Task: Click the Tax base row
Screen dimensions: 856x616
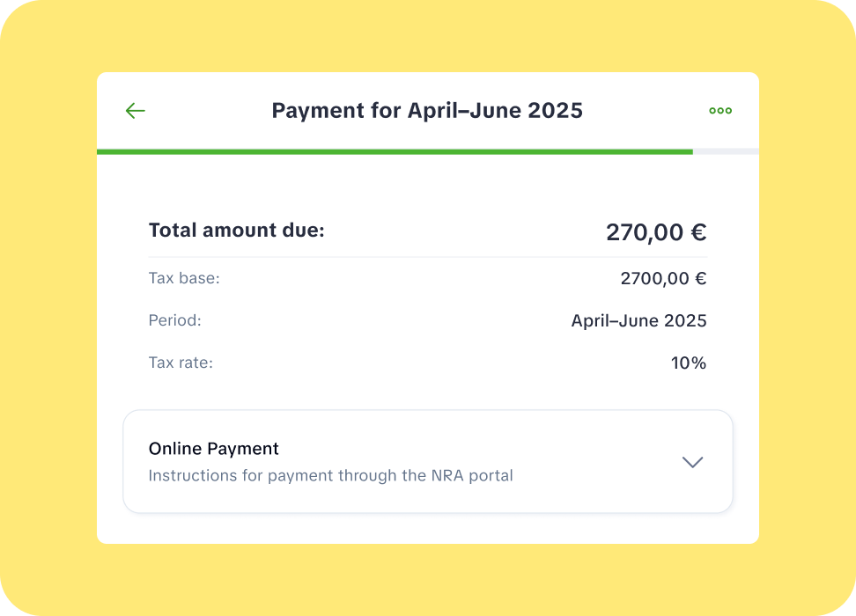Action: tap(427, 277)
